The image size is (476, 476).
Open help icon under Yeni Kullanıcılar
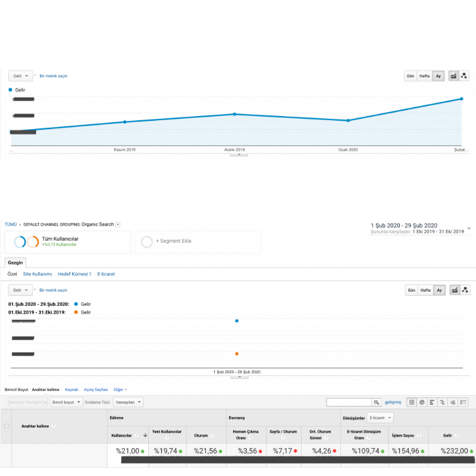point(167,438)
